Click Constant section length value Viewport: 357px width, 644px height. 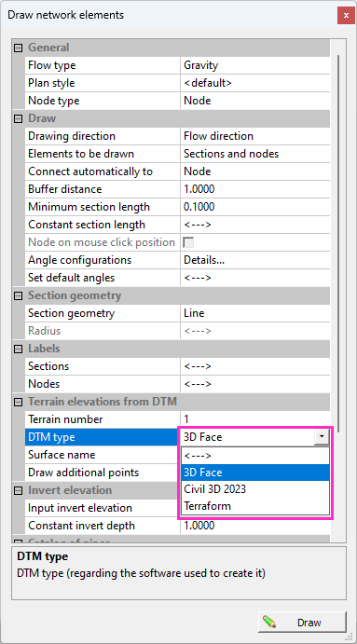(x=255, y=225)
